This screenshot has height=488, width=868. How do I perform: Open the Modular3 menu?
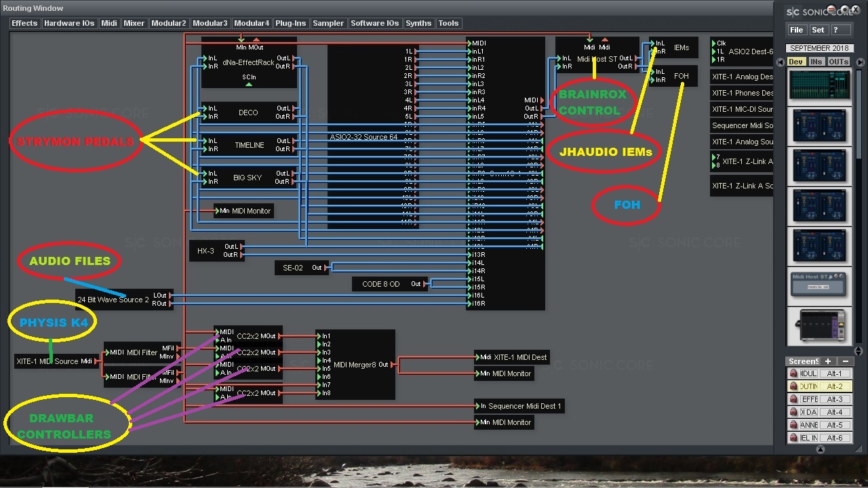pyautogui.click(x=210, y=23)
